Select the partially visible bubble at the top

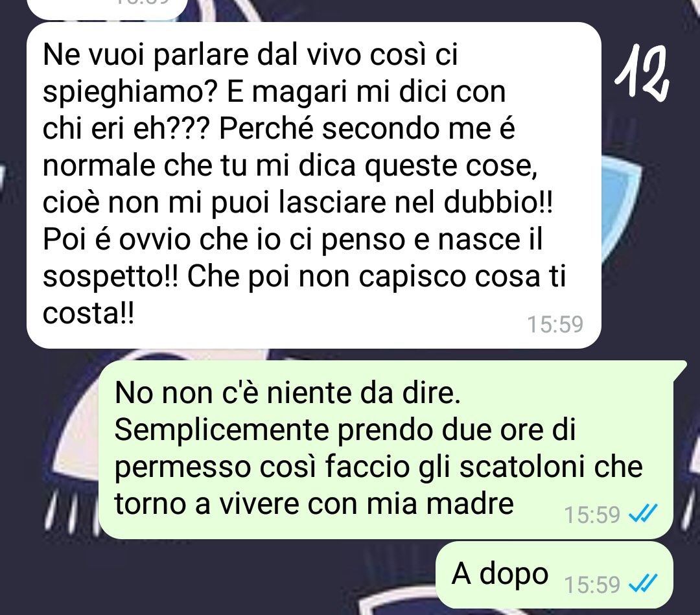coord(107,9)
